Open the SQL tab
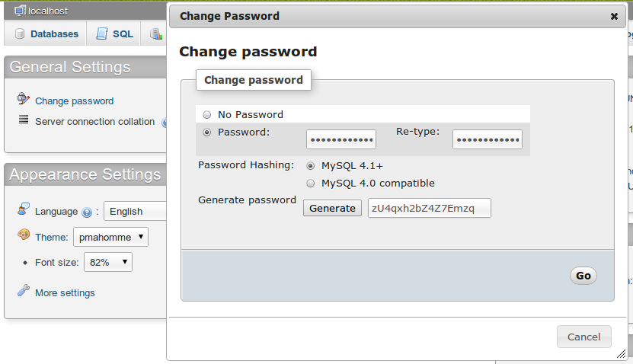 point(114,34)
